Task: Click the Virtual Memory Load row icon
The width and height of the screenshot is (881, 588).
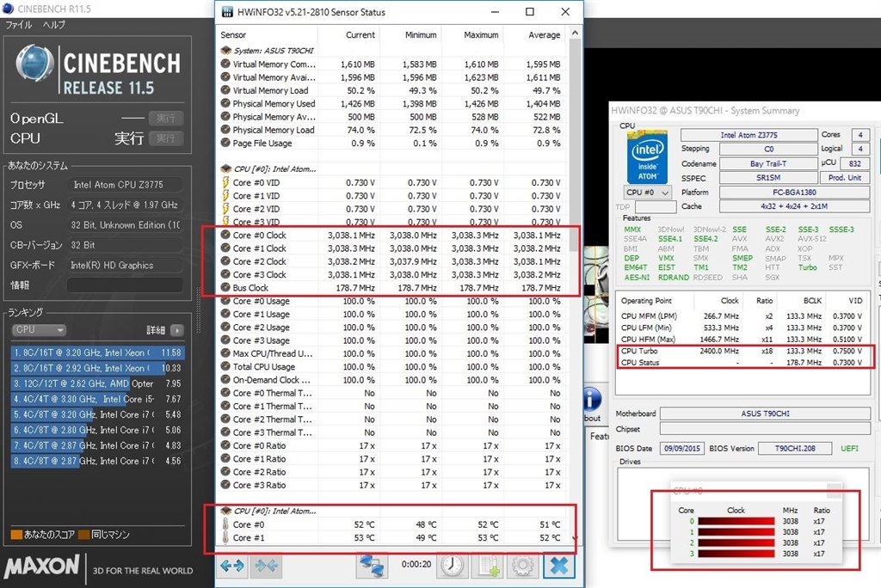Action: pos(225,90)
